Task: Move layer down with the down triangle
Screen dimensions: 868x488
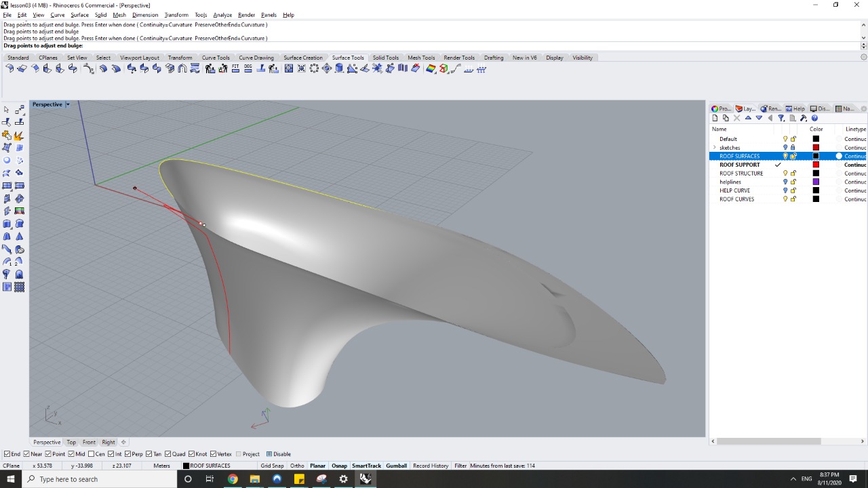Action: click(759, 118)
